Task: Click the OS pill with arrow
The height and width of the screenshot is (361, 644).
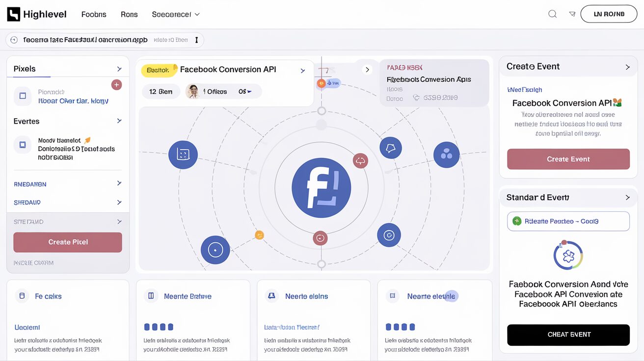Action: click(245, 91)
